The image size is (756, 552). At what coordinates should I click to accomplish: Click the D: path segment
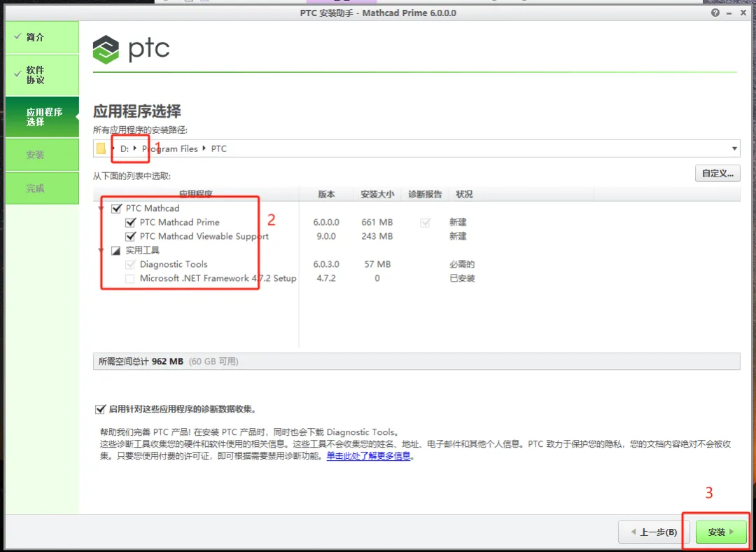pos(125,149)
